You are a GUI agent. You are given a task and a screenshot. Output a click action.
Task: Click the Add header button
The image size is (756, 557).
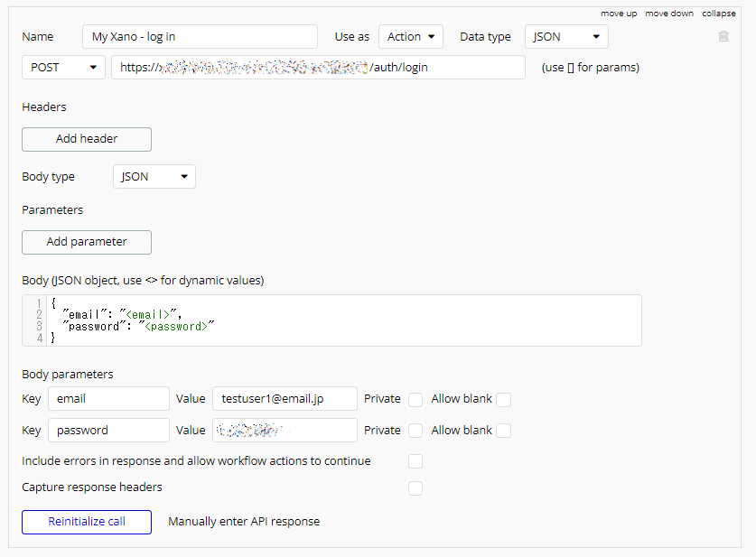tap(87, 139)
